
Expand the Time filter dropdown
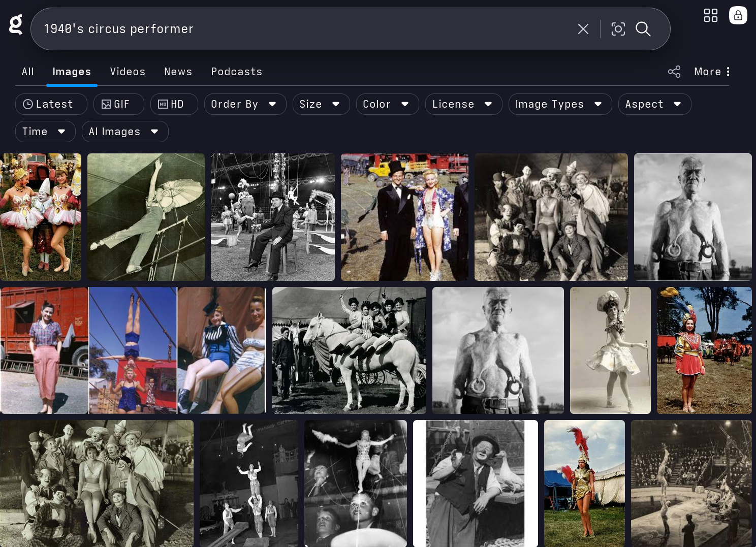coord(45,132)
